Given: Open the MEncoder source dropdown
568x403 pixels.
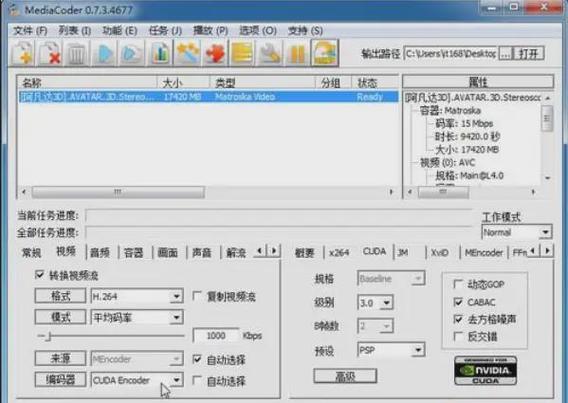Looking at the screenshot, I should [x=176, y=359].
